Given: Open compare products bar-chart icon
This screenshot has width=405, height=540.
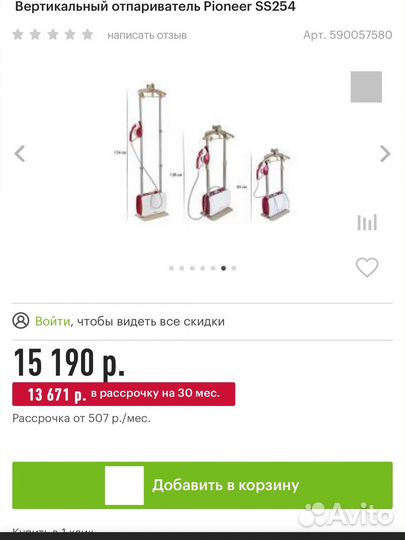Looking at the screenshot, I should pos(367,222).
